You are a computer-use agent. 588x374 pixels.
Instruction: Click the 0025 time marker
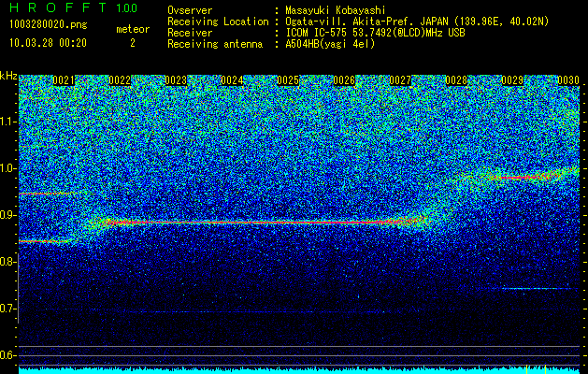pos(288,80)
